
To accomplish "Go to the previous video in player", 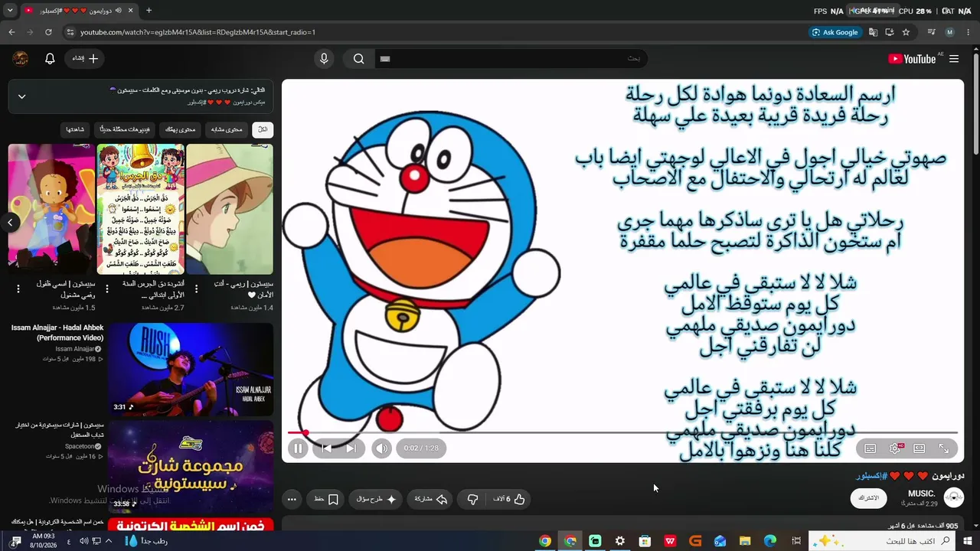I will [x=326, y=448].
